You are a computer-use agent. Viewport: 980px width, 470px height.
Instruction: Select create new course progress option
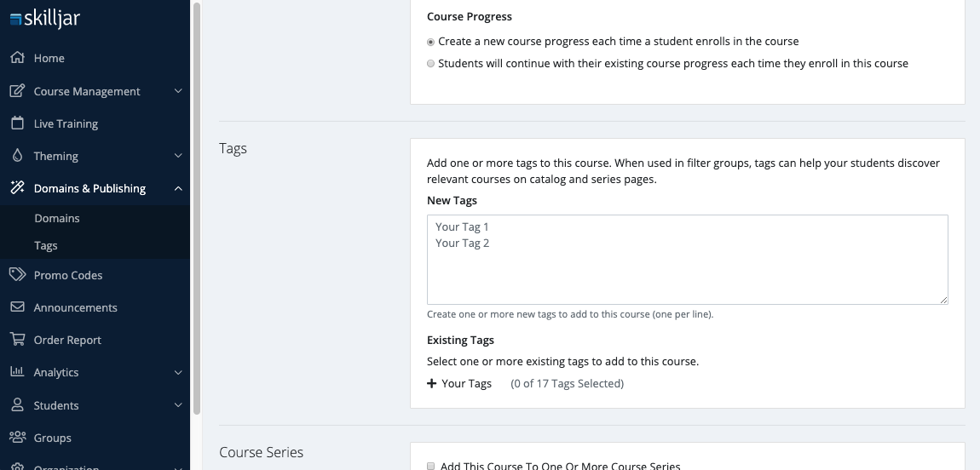[431, 42]
